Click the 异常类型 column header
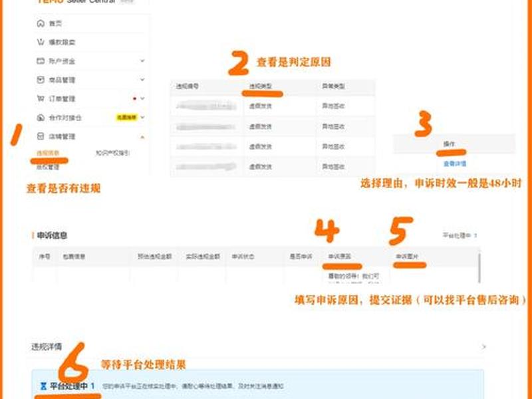 pos(334,86)
